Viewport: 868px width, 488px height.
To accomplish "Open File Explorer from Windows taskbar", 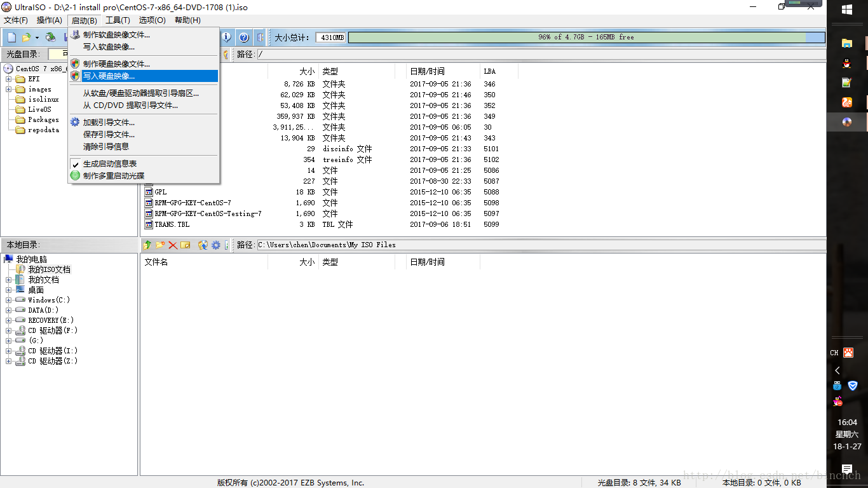I will 846,43.
